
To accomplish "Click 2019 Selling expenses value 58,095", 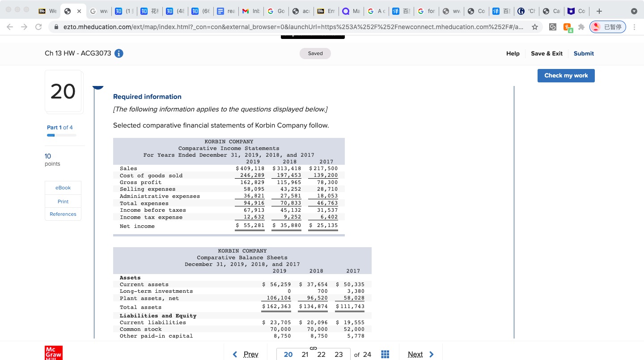I will click(254, 189).
